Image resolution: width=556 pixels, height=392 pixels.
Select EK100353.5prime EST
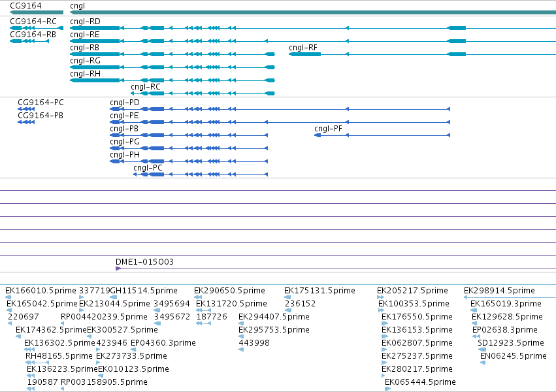[x=414, y=304]
